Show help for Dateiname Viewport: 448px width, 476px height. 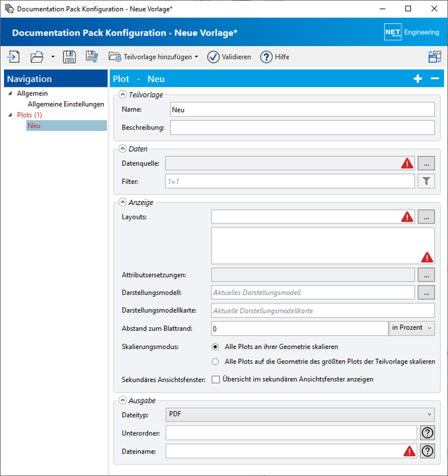(428, 451)
